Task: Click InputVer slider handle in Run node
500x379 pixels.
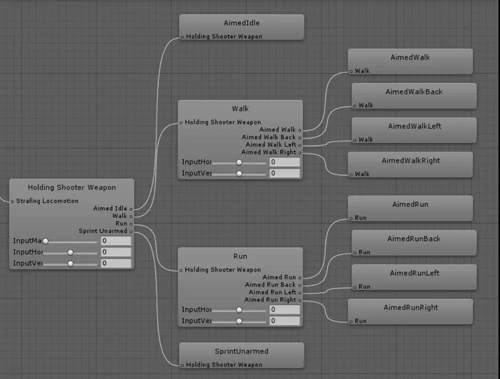Action: pos(239,321)
